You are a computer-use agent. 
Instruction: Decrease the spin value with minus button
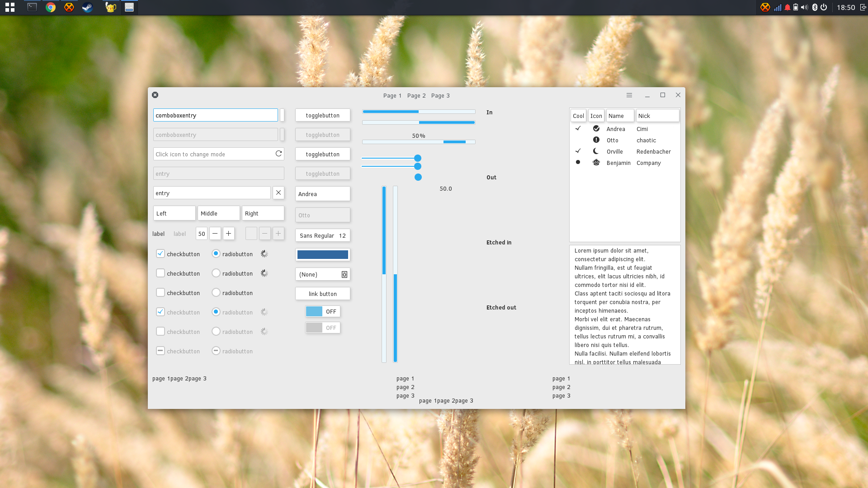215,233
